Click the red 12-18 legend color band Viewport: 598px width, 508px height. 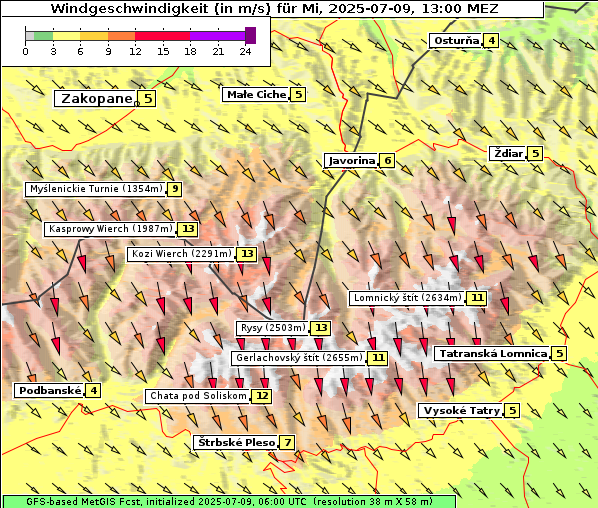(x=162, y=36)
